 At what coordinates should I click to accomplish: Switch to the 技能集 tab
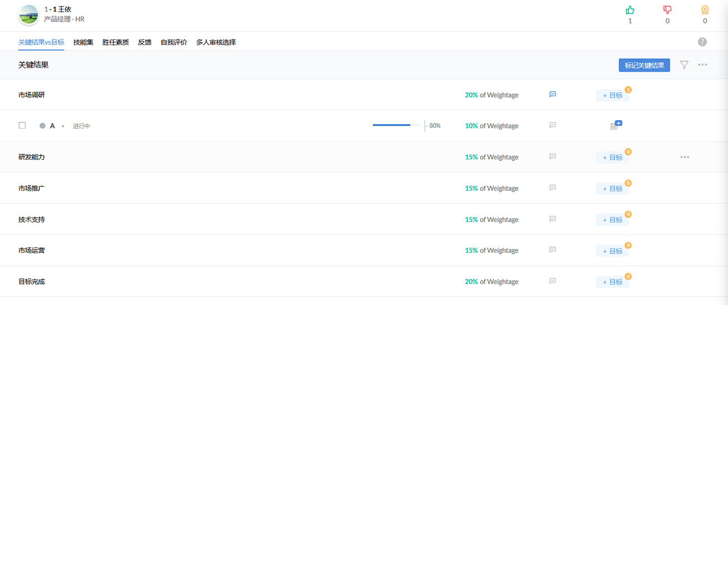tap(83, 42)
